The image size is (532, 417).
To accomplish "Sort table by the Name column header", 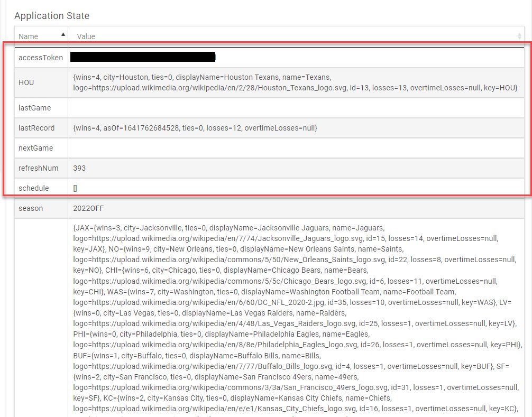I will [41, 36].
